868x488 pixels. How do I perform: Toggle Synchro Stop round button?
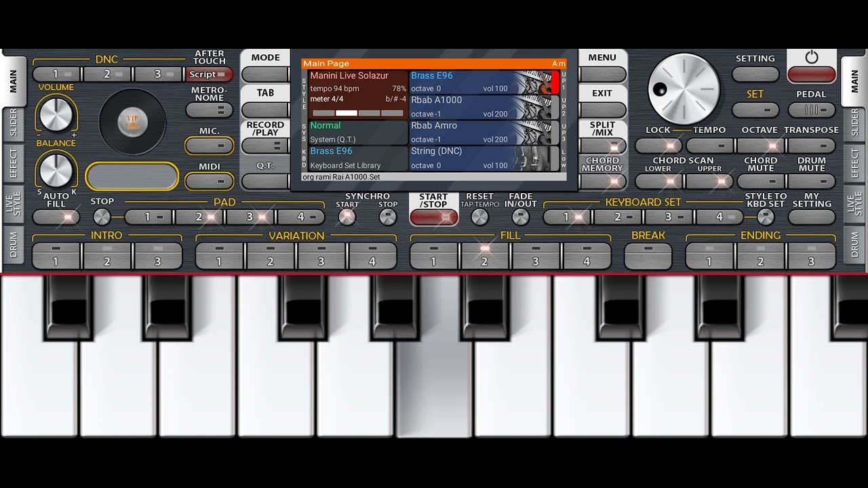(387, 217)
